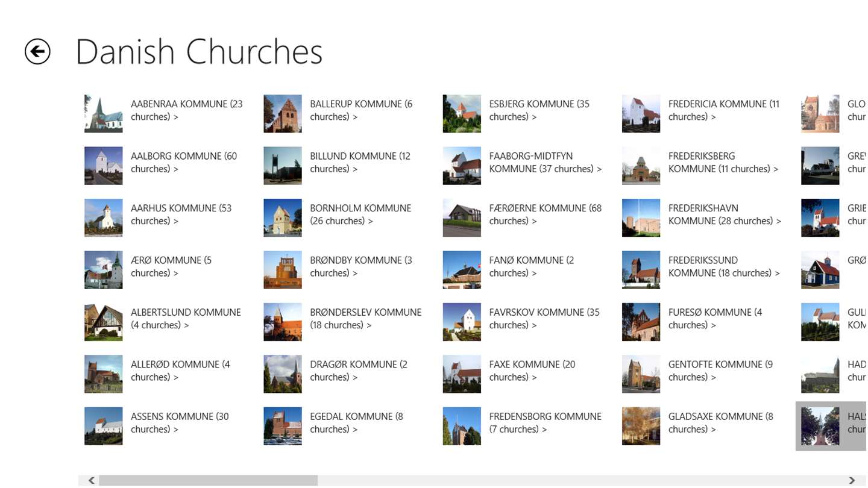868x488 pixels.
Task: Select the 'AALBORG KOMMUNE (60 churches)' link
Action: (x=184, y=162)
